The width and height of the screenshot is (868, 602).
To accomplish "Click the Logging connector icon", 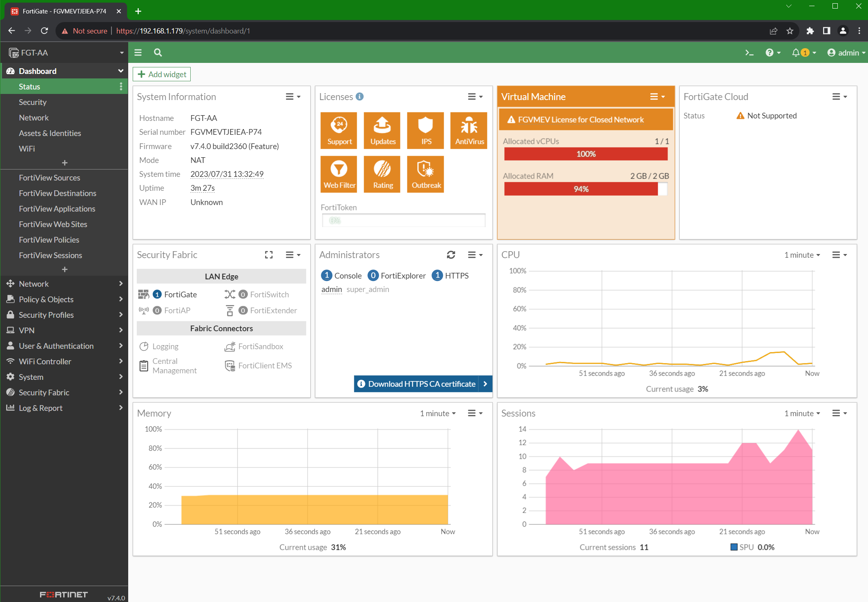I will [x=144, y=346].
